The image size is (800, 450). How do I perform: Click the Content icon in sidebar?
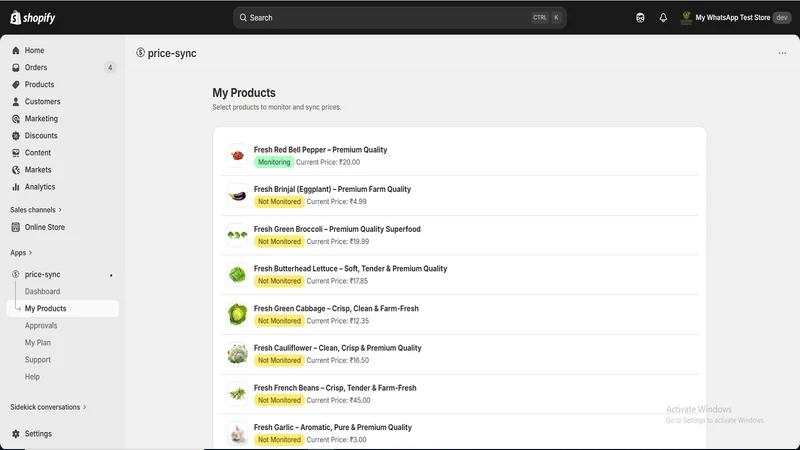point(16,153)
